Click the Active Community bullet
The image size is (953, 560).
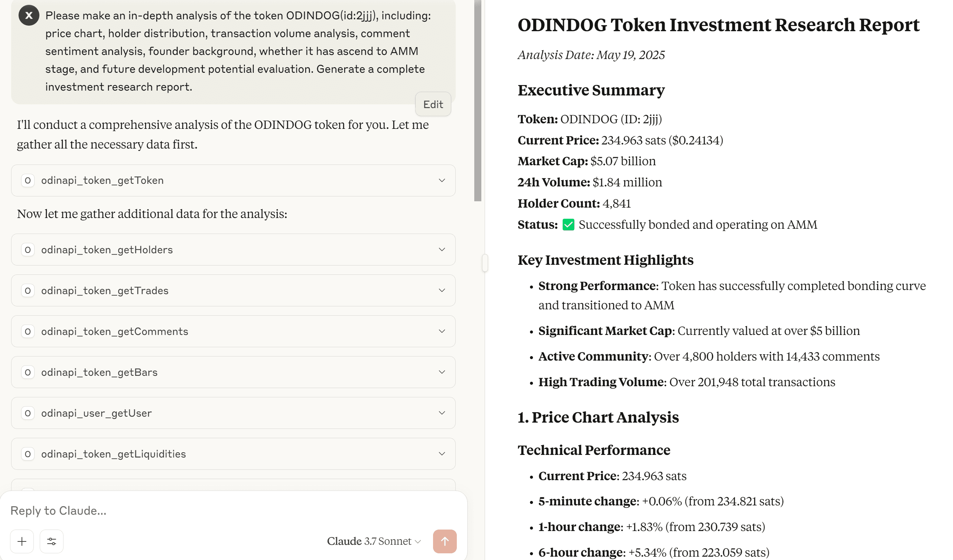tap(709, 356)
